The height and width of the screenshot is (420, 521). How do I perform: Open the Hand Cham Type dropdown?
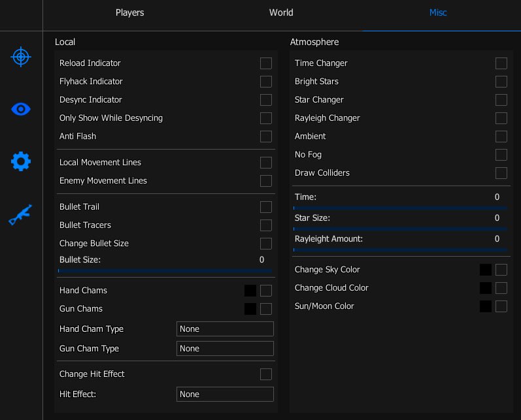[225, 329]
